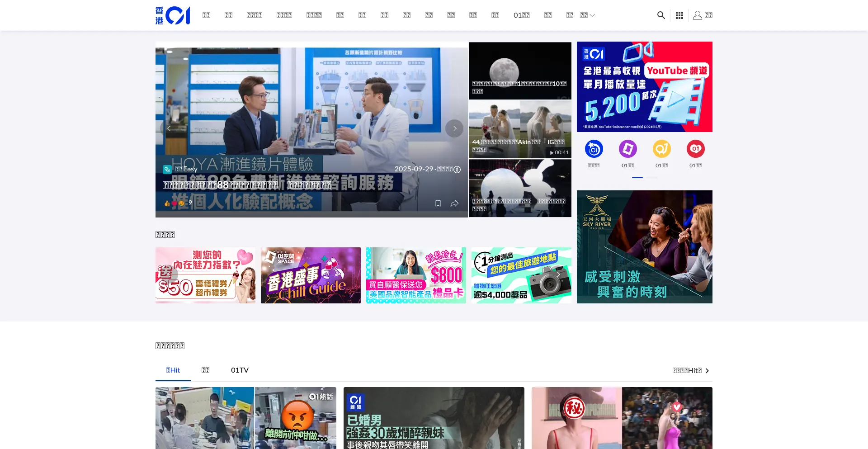Viewport: 868px width, 449px height.
Task: Expand the more Hit link chevron
Action: pyautogui.click(x=707, y=371)
